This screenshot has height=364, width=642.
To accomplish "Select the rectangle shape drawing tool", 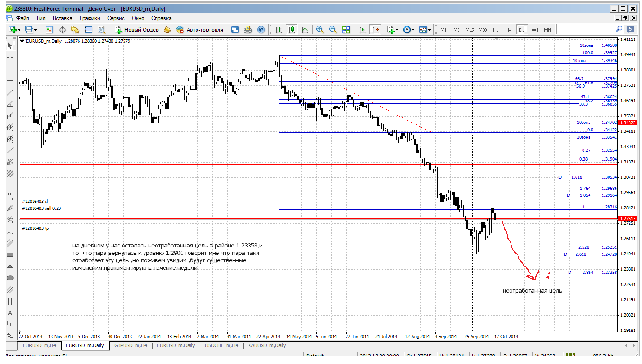I will [x=10, y=254].
